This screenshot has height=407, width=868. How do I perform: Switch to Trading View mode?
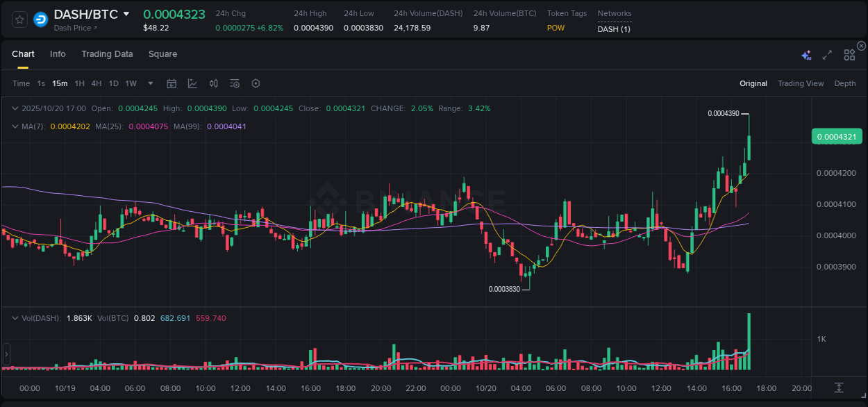[x=801, y=83]
